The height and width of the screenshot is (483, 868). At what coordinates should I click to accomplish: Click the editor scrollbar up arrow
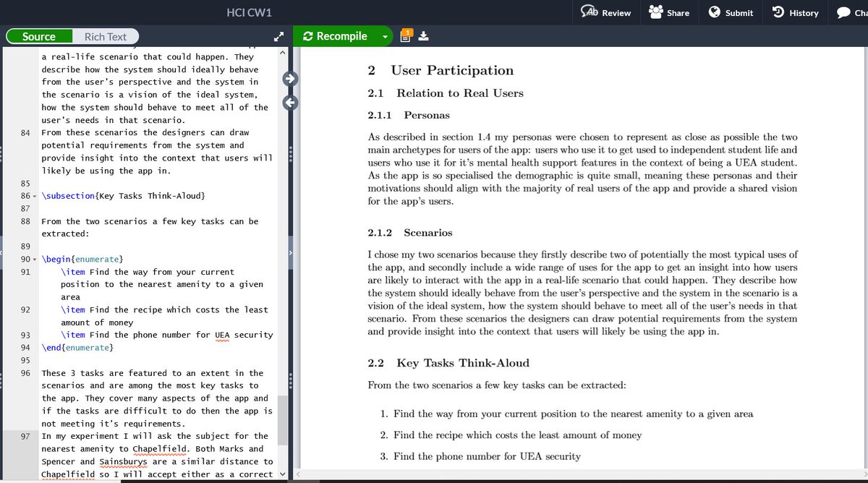coord(282,53)
